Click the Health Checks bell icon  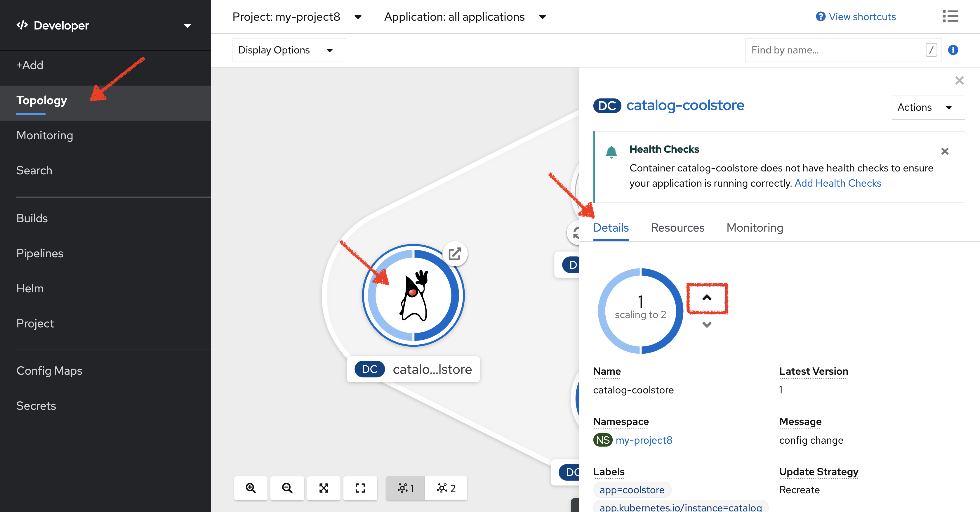611,152
